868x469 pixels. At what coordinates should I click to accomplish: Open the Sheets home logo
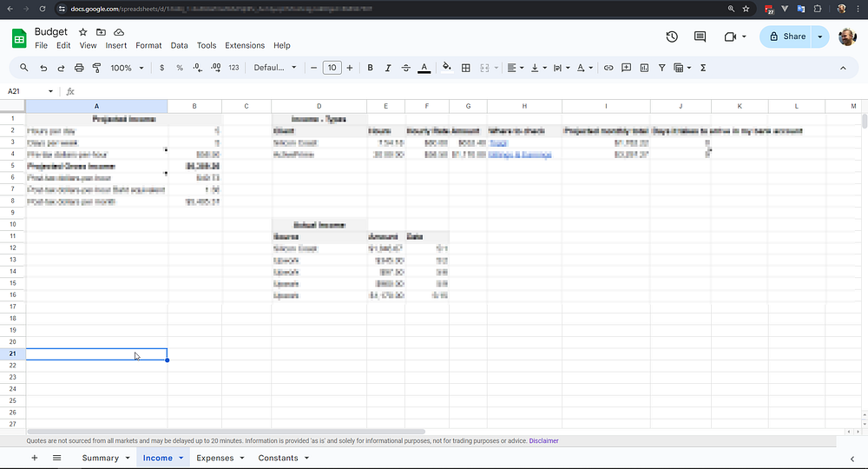[19, 39]
